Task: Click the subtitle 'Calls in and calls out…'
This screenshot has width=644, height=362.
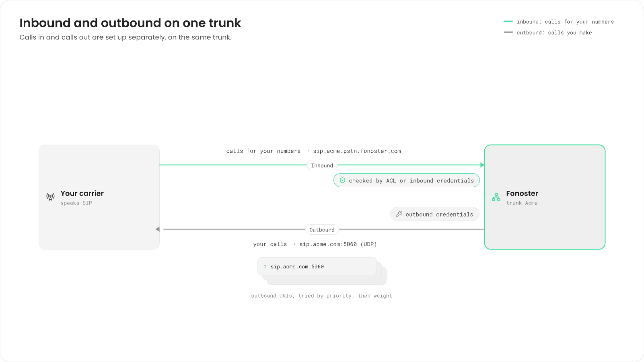Action: [x=126, y=37]
